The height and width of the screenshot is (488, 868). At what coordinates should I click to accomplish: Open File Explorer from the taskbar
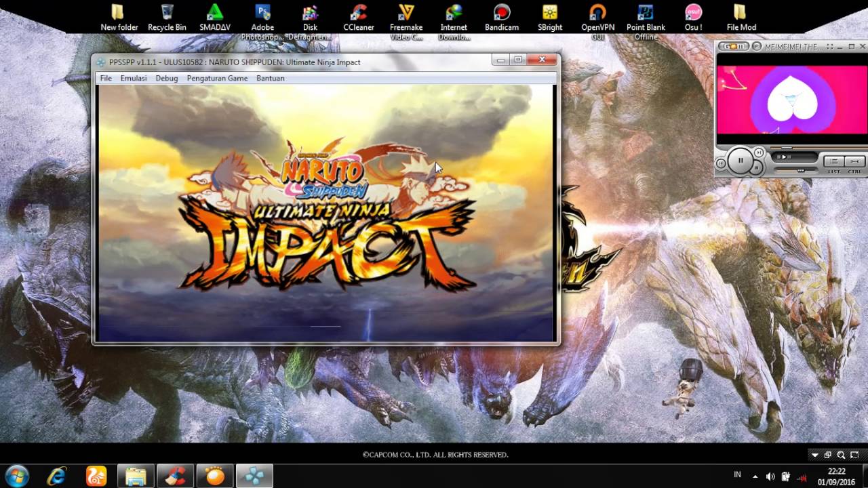point(136,476)
